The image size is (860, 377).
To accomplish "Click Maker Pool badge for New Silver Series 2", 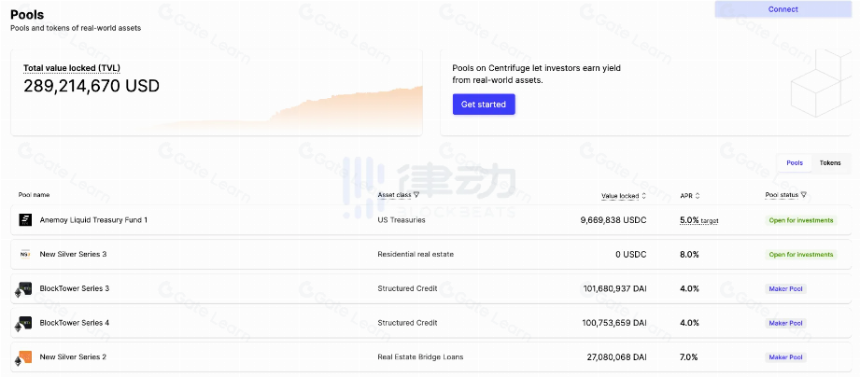I will [785, 357].
